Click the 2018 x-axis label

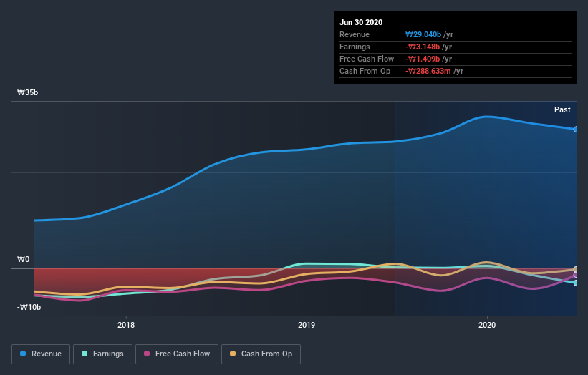[126, 325]
